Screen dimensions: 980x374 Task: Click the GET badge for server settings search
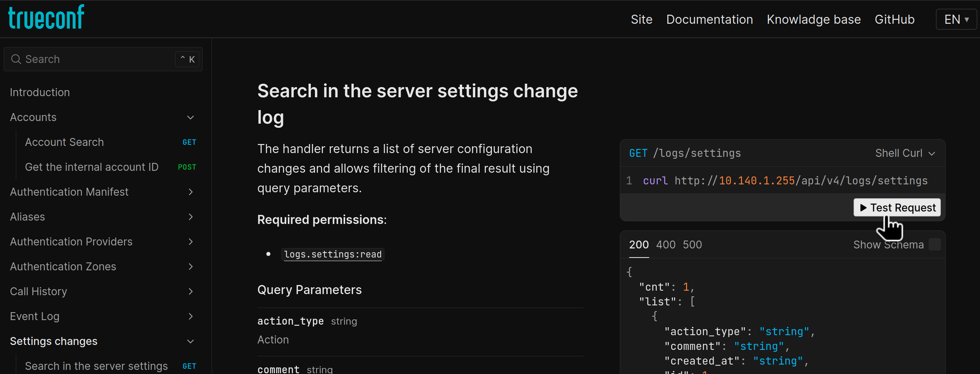[189, 366]
